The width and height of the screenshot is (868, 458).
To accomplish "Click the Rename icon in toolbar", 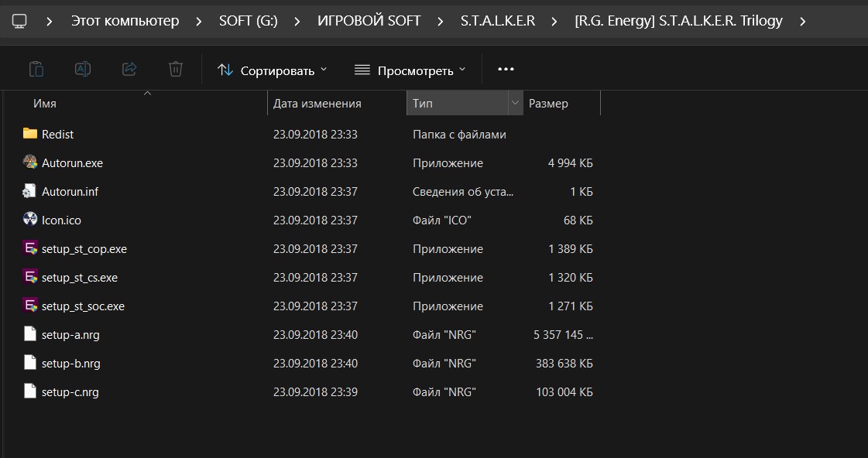I will click(83, 69).
